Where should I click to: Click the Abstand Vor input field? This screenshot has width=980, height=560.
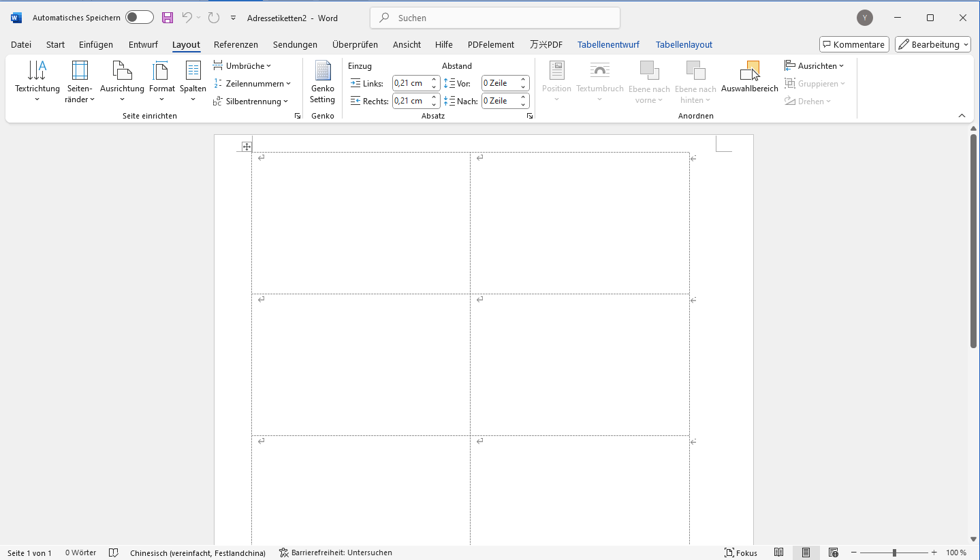point(500,83)
